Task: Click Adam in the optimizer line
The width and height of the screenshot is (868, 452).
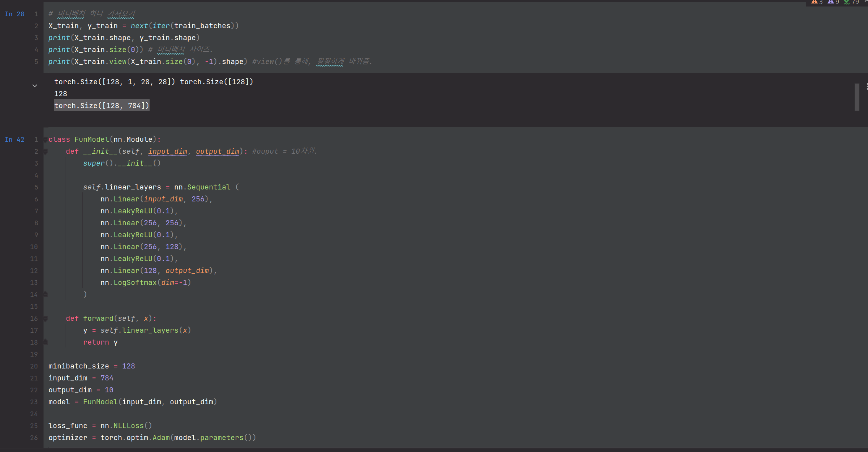Action: pos(161,438)
